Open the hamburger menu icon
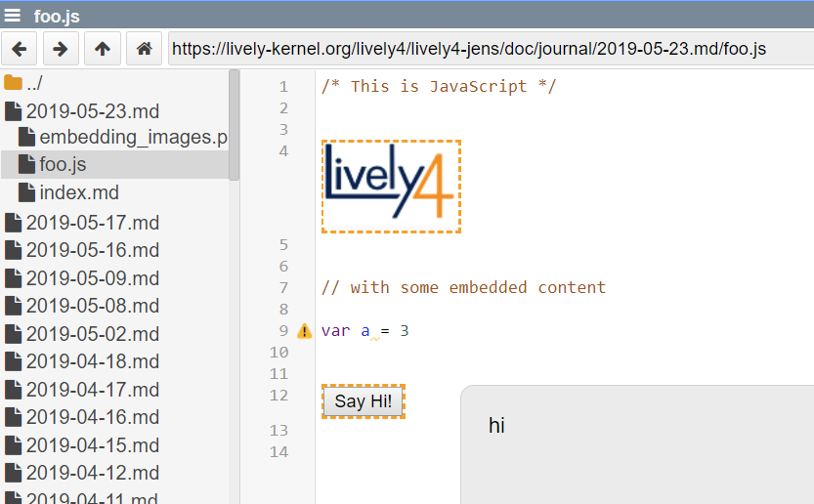Screen dimensions: 814x504 (x=13, y=14)
